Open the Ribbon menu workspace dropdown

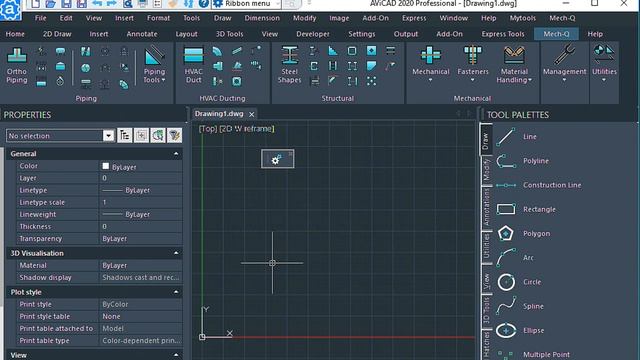click(x=247, y=4)
